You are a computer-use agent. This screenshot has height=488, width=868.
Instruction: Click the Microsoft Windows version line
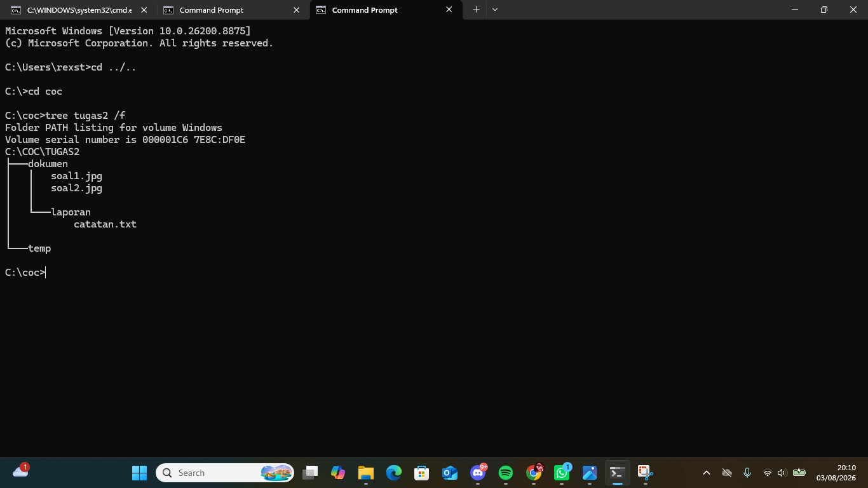[x=128, y=31]
